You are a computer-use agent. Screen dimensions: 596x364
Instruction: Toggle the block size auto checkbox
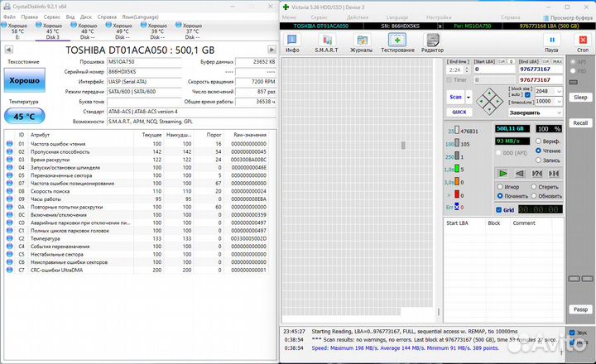(528, 94)
